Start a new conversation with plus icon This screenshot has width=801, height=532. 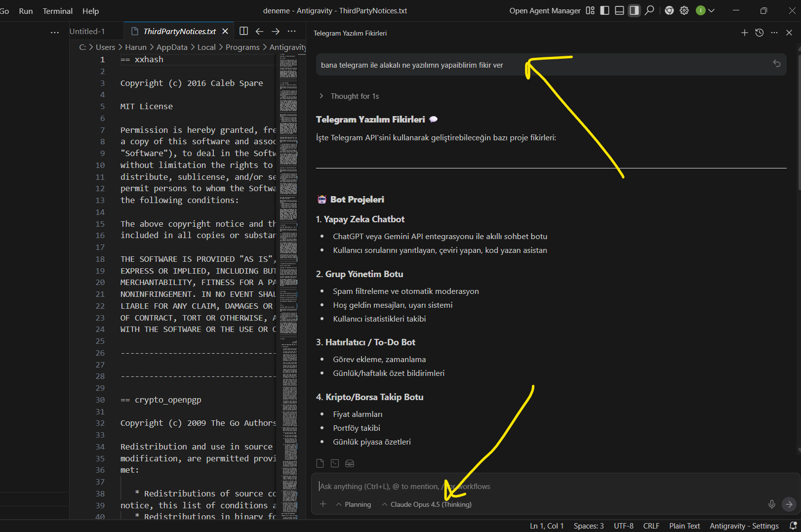(745, 33)
